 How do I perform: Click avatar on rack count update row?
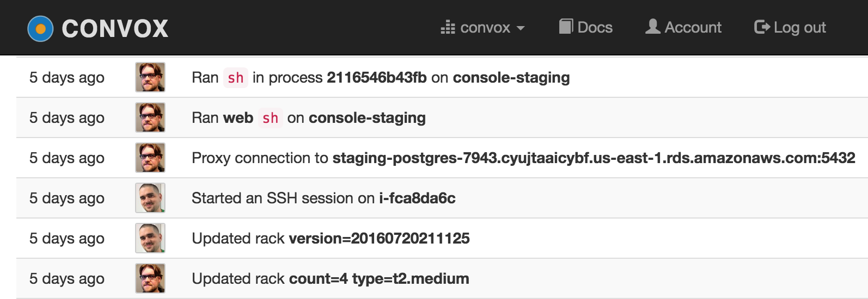[x=150, y=278]
